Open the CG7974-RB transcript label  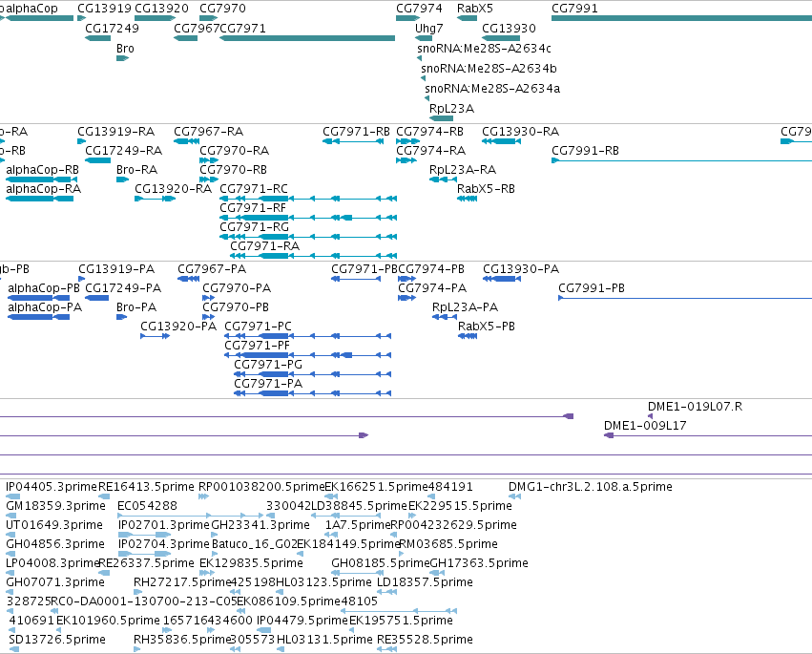tap(429, 131)
